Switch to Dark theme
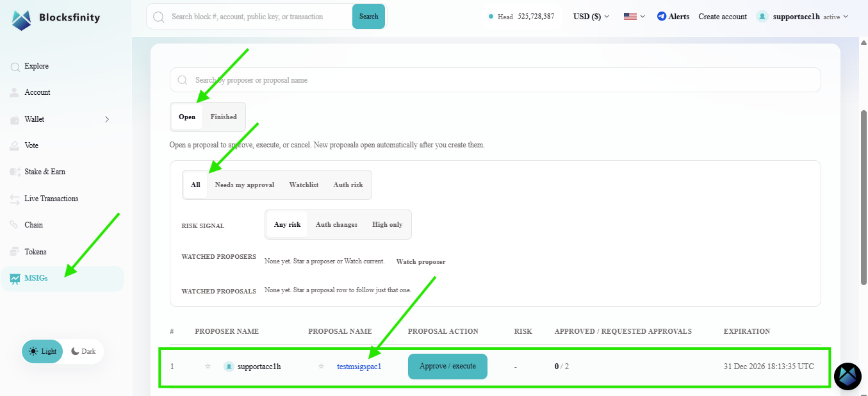The height and width of the screenshot is (396, 868). (83, 351)
